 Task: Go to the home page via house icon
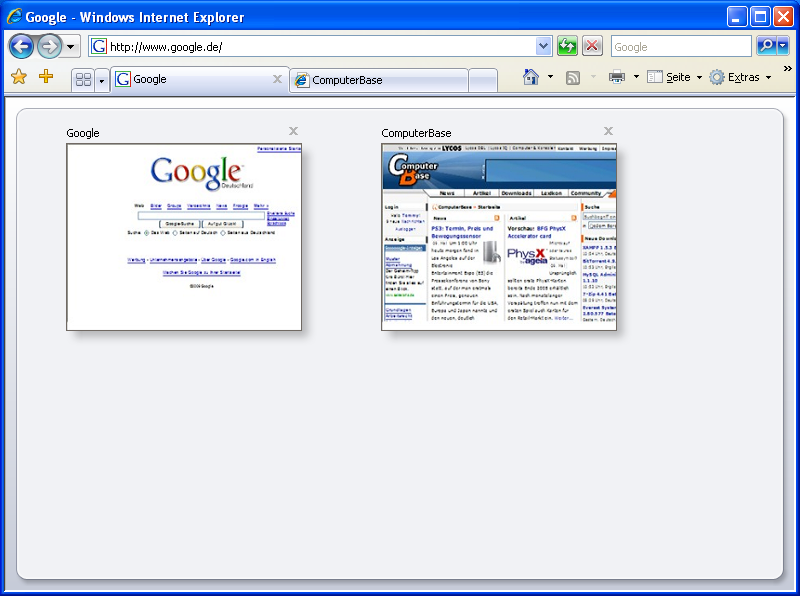point(531,77)
